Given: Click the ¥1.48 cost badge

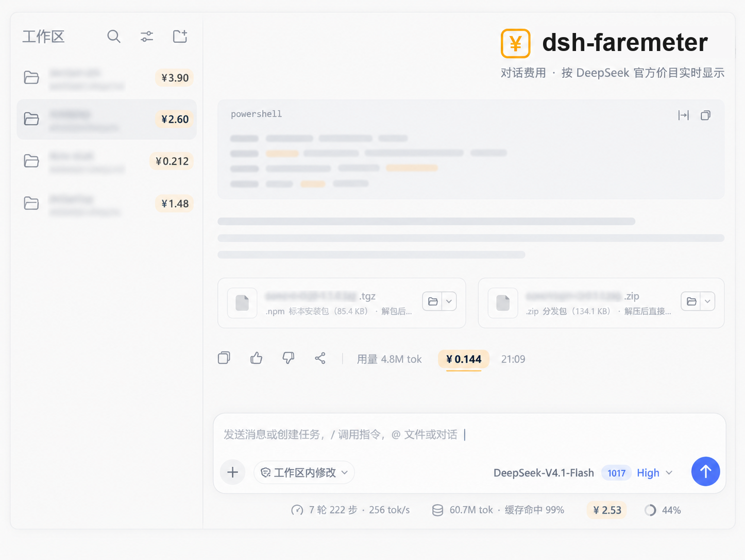Looking at the screenshot, I should click(175, 203).
